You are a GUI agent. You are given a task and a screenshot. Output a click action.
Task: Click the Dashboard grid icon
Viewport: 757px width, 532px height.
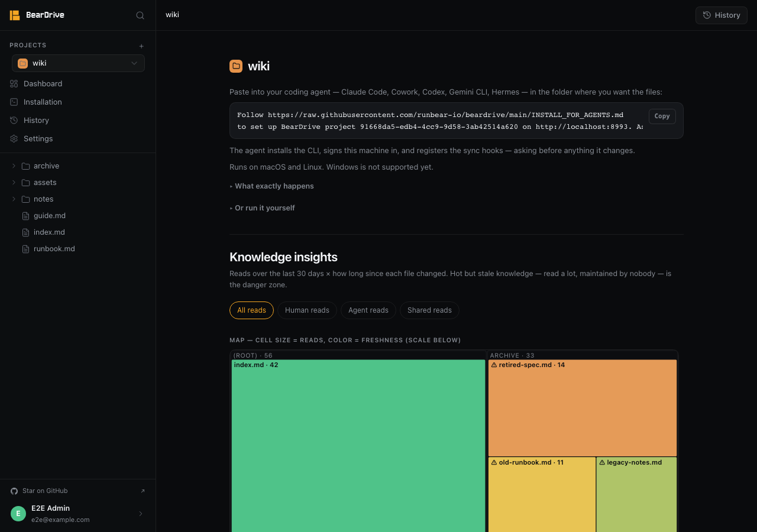click(14, 84)
